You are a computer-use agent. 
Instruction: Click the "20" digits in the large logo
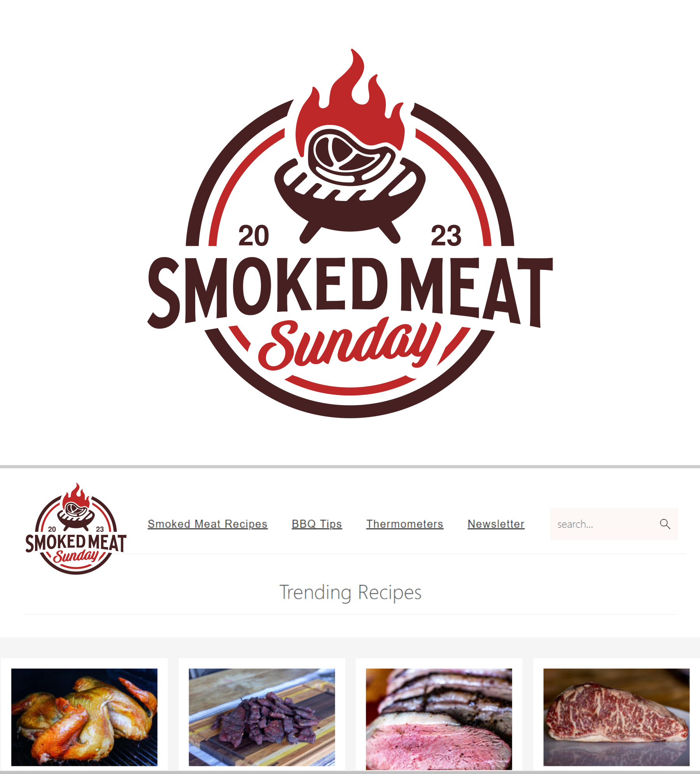254,236
